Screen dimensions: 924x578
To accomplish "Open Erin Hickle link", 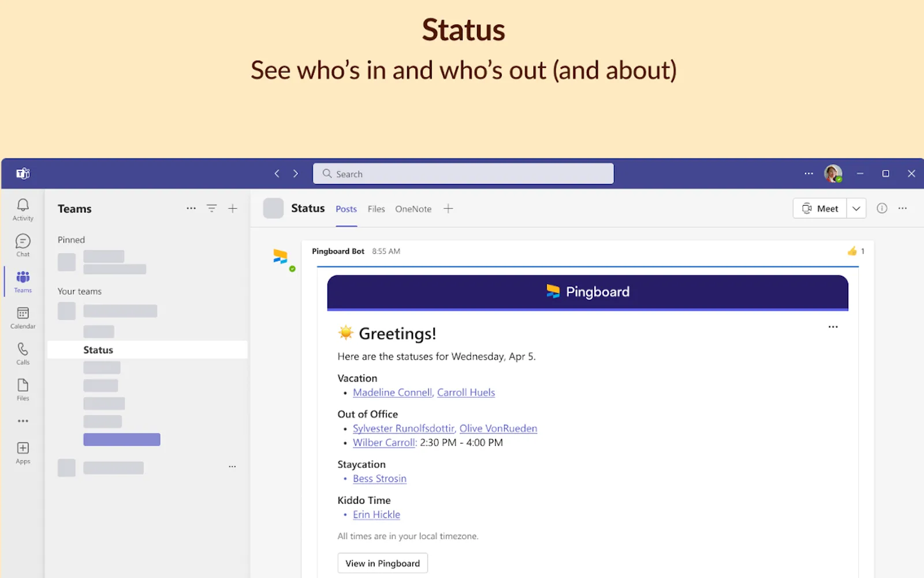I will [377, 514].
